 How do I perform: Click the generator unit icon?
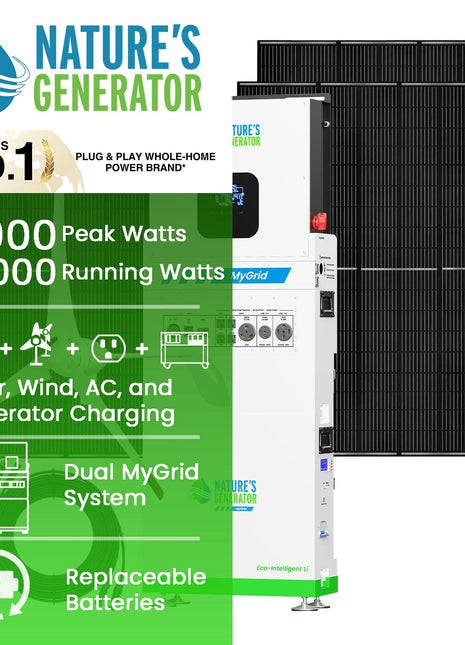pyautogui.click(x=184, y=350)
